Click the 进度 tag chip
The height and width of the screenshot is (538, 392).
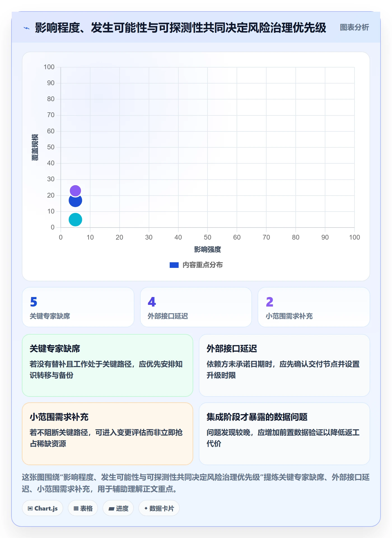[x=118, y=508]
